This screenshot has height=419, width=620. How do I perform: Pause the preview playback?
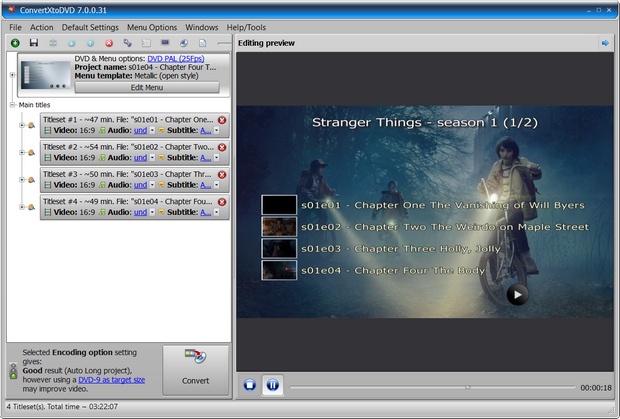point(273,385)
